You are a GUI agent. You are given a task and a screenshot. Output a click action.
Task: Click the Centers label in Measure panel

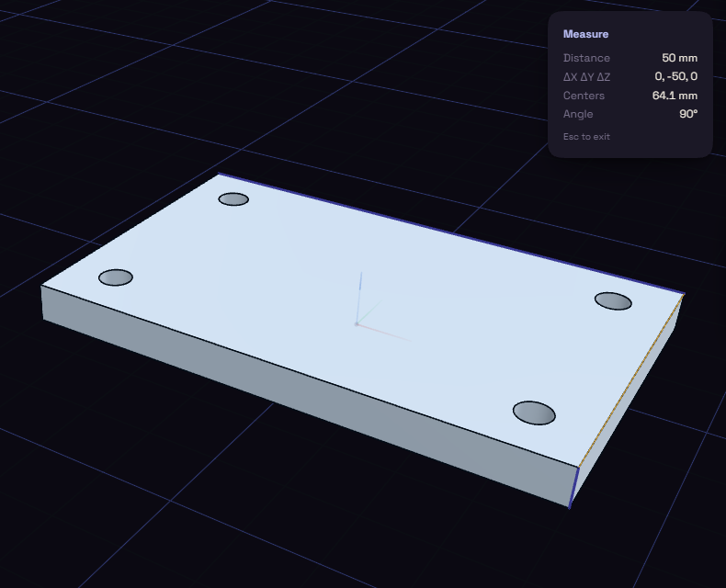(584, 96)
